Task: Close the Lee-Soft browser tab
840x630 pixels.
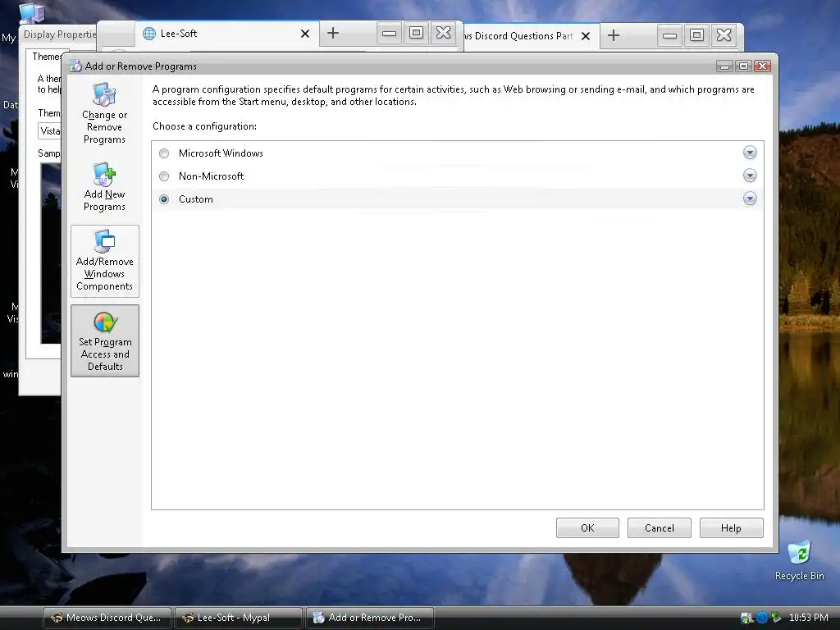Action: [305, 34]
